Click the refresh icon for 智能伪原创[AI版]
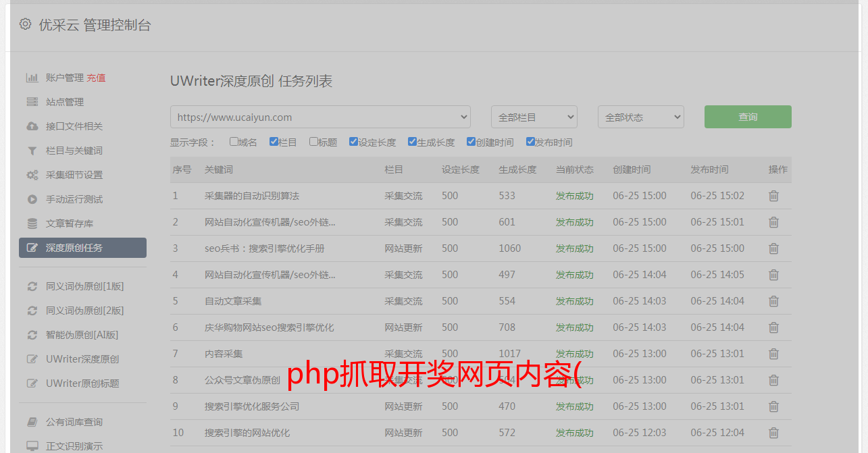The height and width of the screenshot is (453, 868). [x=32, y=335]
